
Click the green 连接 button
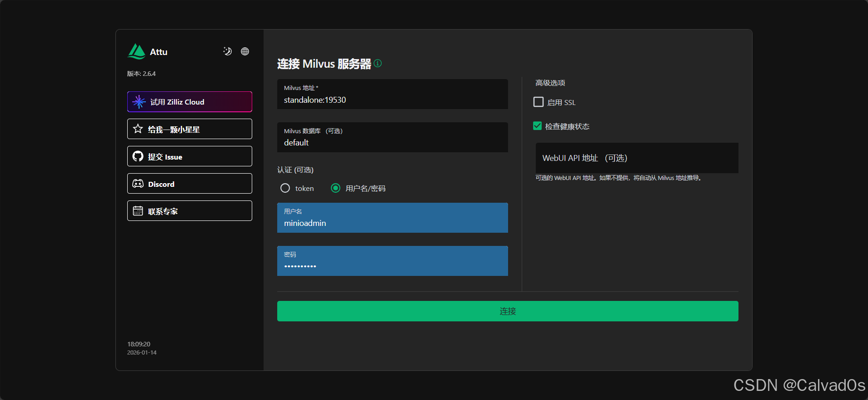pyautogui.click(x=508, y=311)
